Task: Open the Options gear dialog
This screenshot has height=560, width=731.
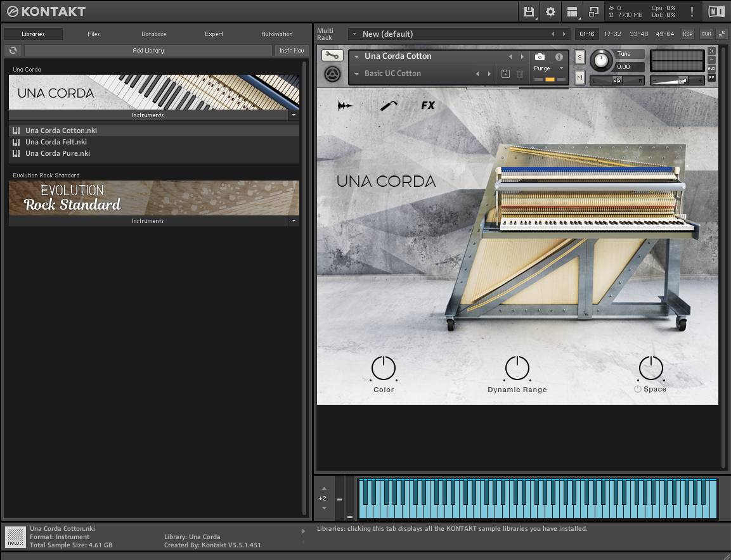Action: [x=550, y=11]
